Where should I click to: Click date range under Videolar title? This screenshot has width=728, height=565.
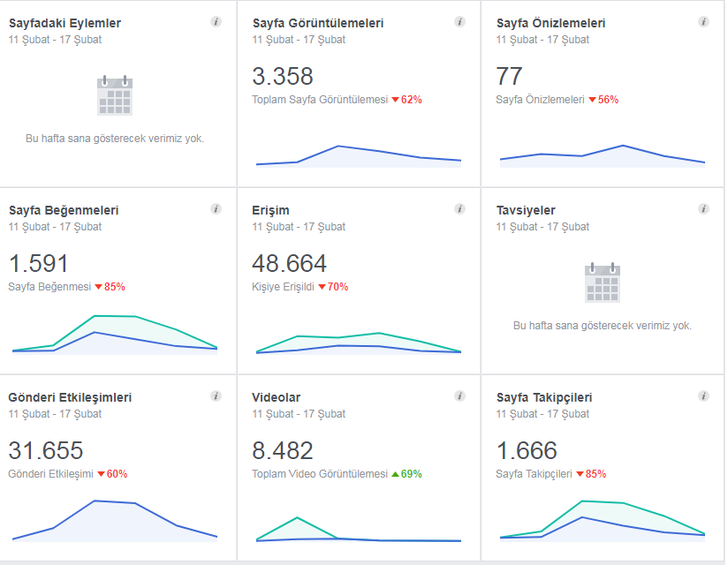click(x=299, y=414)
